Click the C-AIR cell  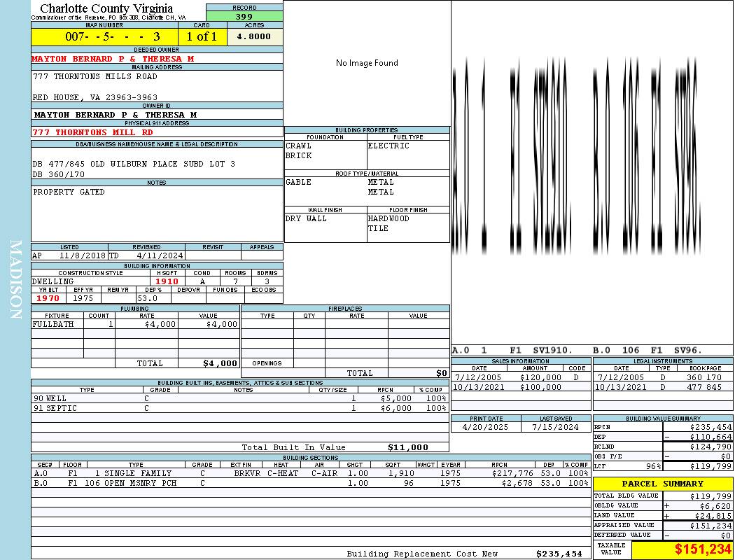[324, 473]
